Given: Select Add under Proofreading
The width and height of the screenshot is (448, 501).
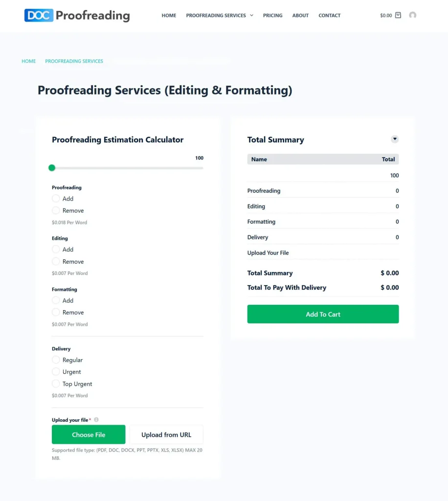Looking at the screenshot, I should [x=56, y=199].
